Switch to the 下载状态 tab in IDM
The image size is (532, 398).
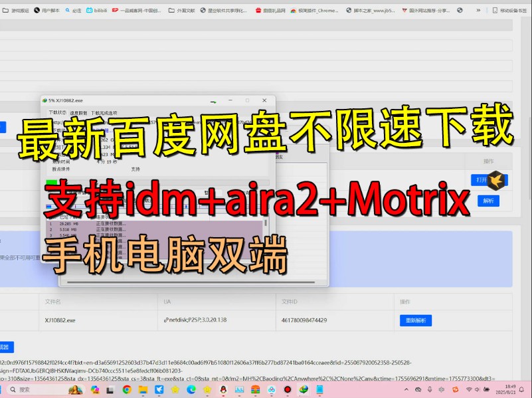point(57,112)
